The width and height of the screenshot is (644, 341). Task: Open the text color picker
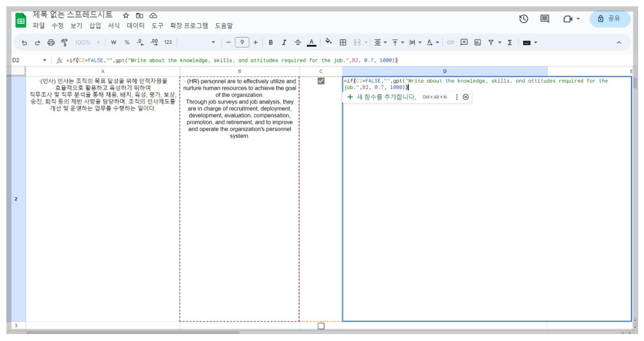coord(312,42)
